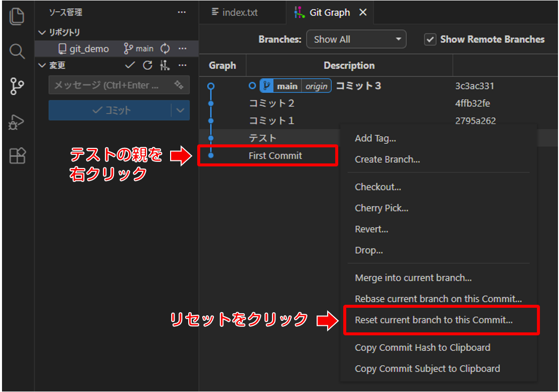The width and height of the screenshot is (559, 392).
Task: Open the Explorer icon in activity bar
Action: click(x=17, y=17)
